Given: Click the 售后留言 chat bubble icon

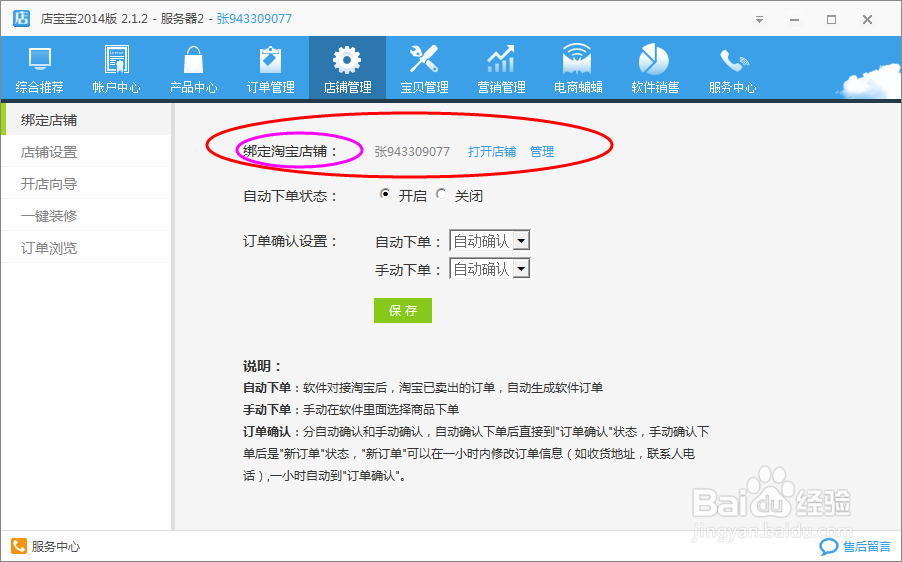Looking at the screenshot, I should point(828,546).
